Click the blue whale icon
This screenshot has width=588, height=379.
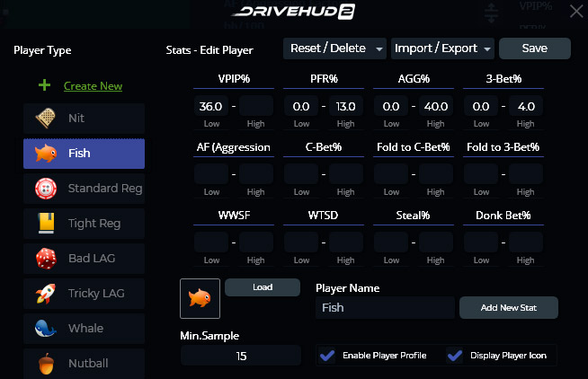click(x=45, y=329)
